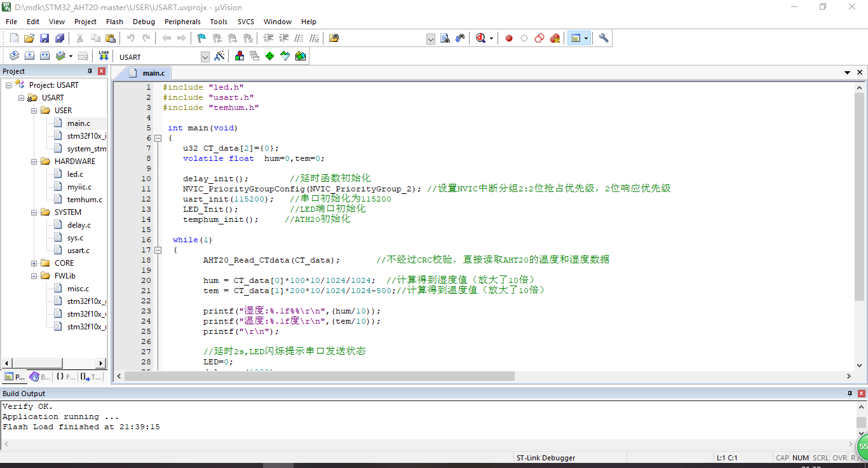Comment out selection with the toolbar icon

299,38
